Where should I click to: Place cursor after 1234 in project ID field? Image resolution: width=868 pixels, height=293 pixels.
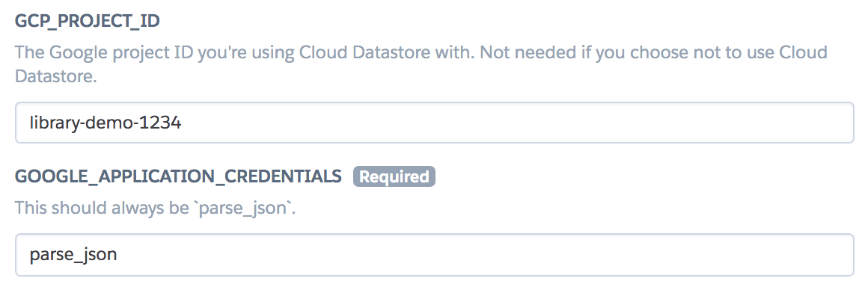coord(183,123)
